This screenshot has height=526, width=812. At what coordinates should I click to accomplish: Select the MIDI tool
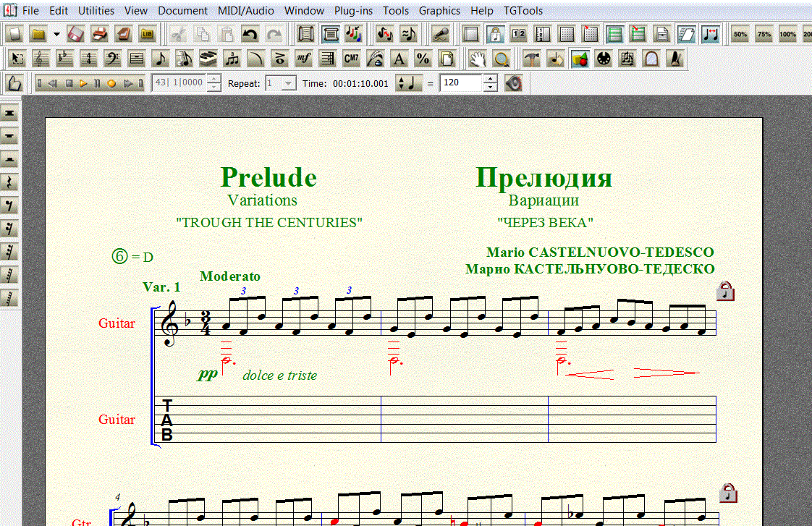tap(604, 59)
